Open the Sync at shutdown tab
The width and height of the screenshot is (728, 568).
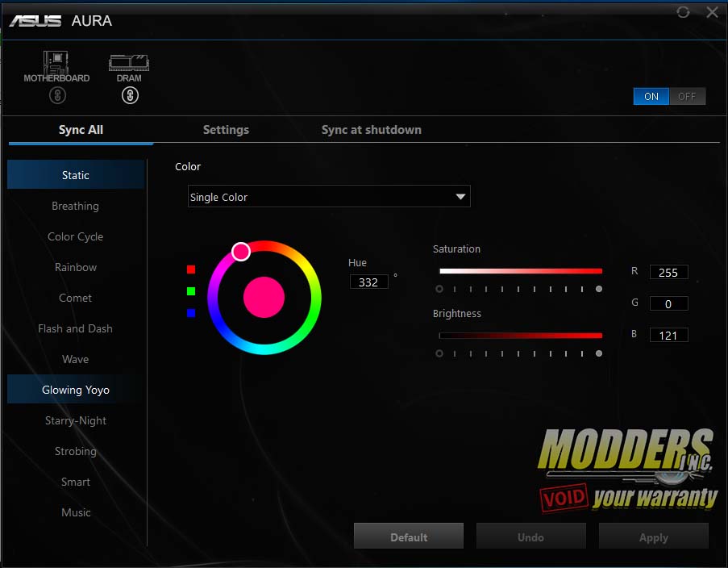tap(372, 130)
